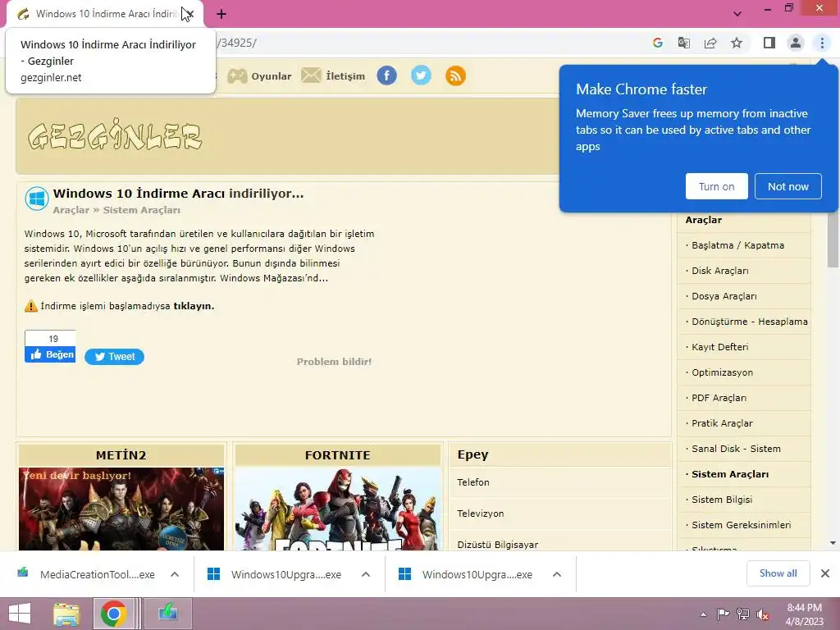Select Disk Araçları category

tap(743, 271)
